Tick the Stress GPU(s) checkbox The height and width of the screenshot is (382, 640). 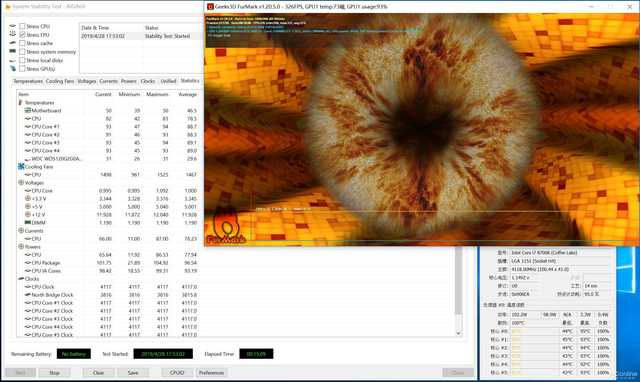[22, 69]
